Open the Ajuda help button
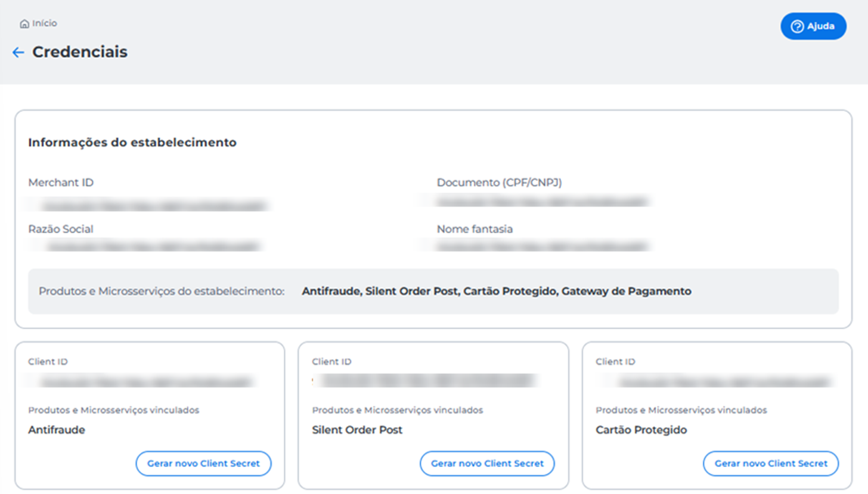This screenshot has width=868, height=494. [x=813, y=26]
